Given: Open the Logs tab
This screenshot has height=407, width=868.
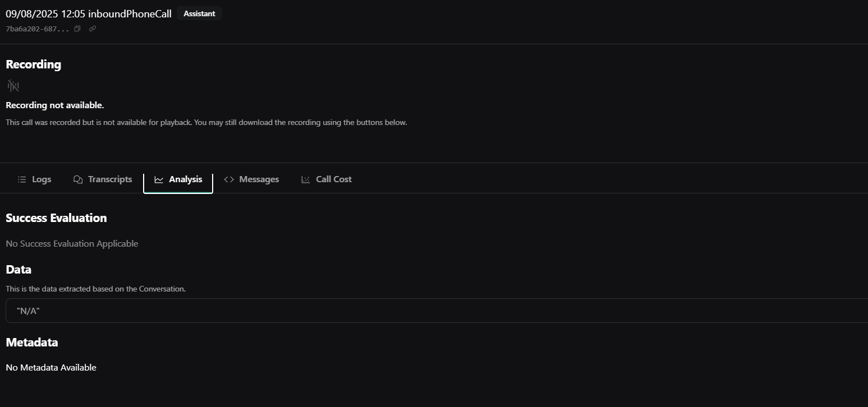Looking at the screenshot, I should (34, 179).
